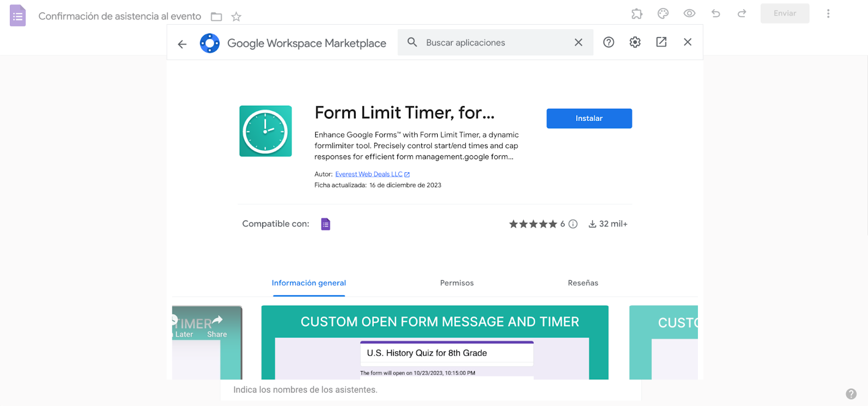Select the Custom Open Form Message screenshot

[x=435, y=342]
